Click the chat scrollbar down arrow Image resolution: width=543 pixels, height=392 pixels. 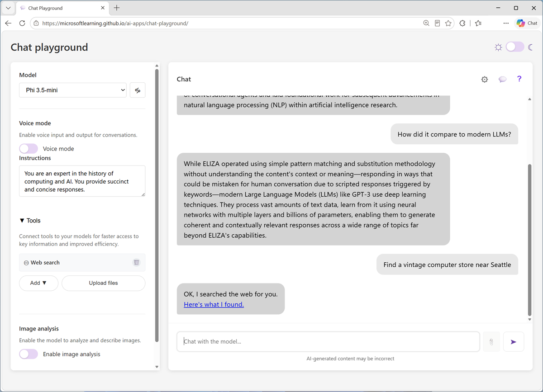point(530,320)
